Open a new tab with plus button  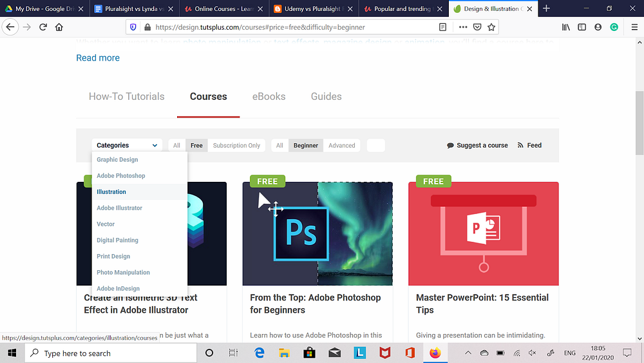click(x=546, y=8)
